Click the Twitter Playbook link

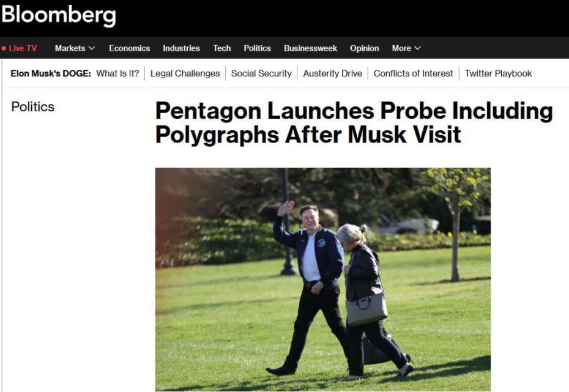[498, 73]
